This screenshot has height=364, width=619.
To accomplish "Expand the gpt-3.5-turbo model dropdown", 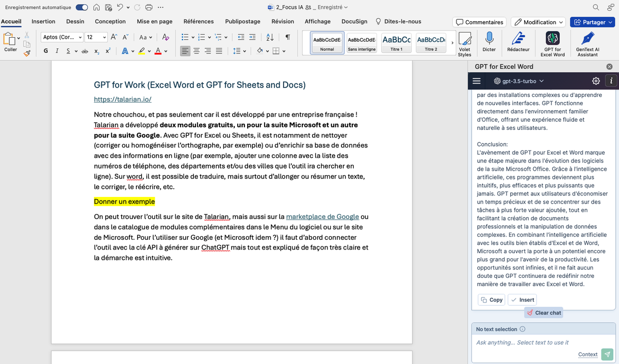I will [x=518, y=81].
